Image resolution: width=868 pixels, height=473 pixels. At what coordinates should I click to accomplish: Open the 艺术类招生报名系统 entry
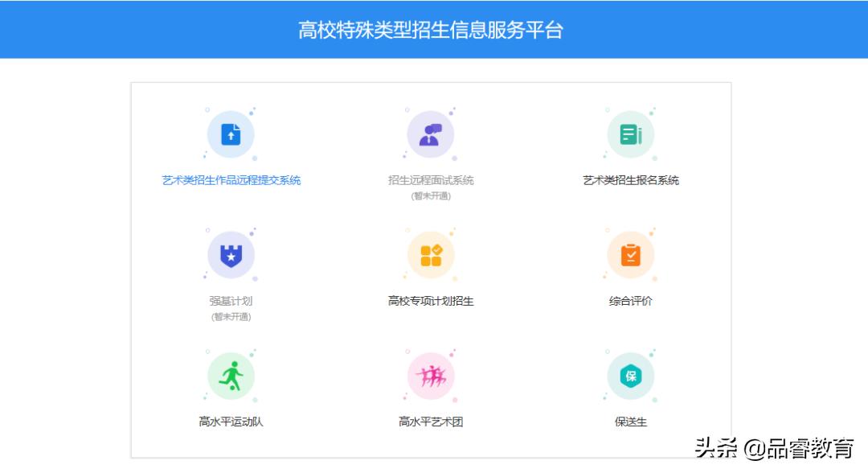click(630, 180)
